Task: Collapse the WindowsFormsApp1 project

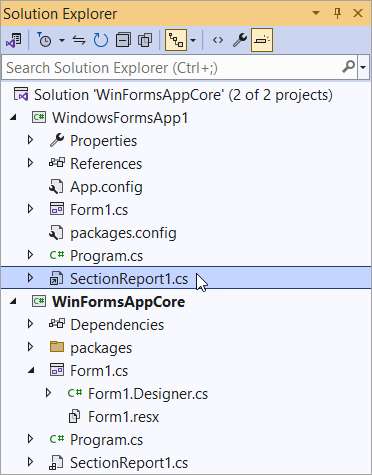Action: (13, 118)
